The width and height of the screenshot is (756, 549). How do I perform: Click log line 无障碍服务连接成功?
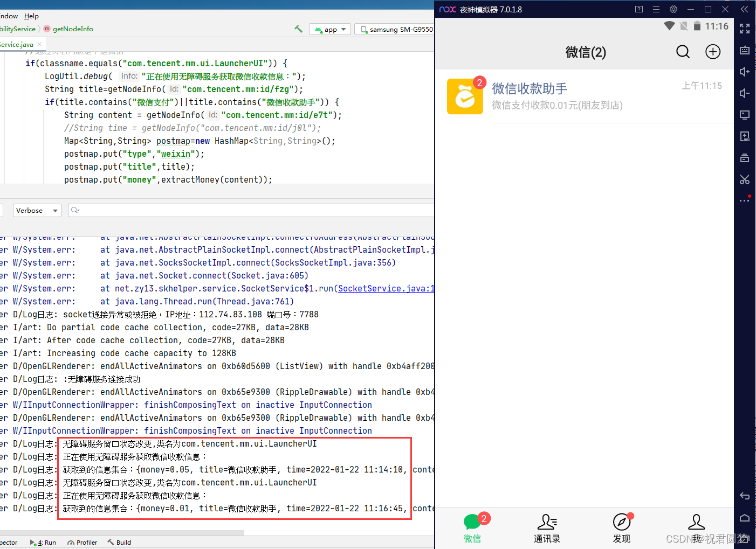(x=70, y=379)
